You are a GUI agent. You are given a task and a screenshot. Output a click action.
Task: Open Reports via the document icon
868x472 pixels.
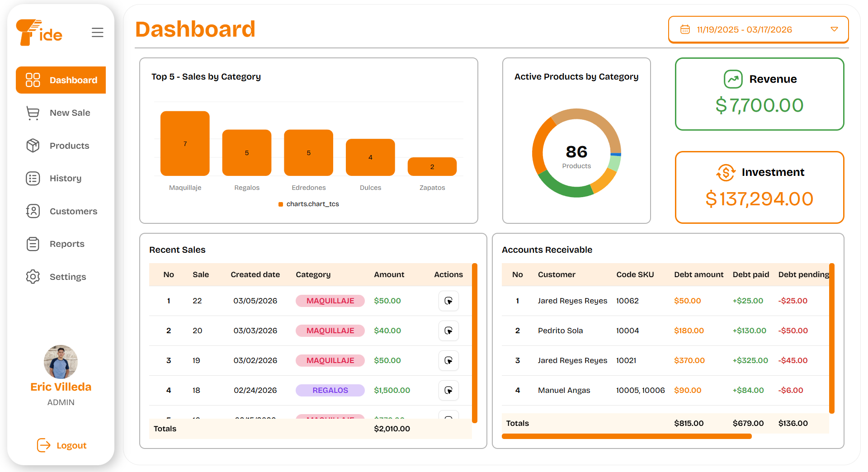pyautogui.click(x=33, y=244)
